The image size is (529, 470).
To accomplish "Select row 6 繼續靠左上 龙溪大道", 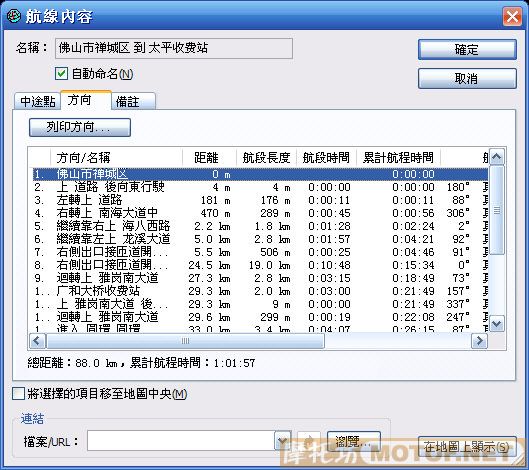I will pyautogui.click(x=260, y=239).
